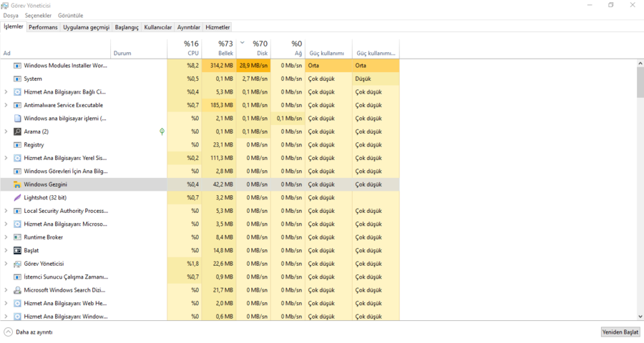Click the Daha az ayrıntı arrow icon
This screenshot has width=644, height=343.
(x=8, y=332)
